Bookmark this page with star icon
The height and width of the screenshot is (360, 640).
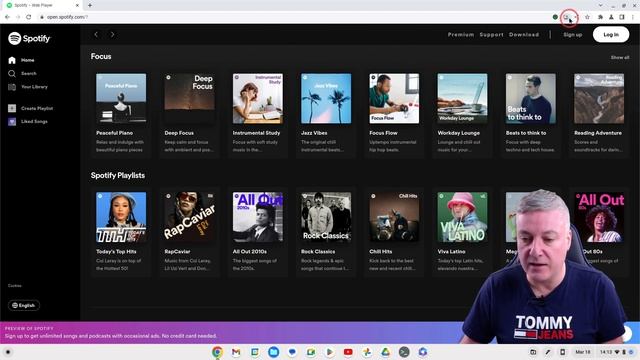(587, 17)
